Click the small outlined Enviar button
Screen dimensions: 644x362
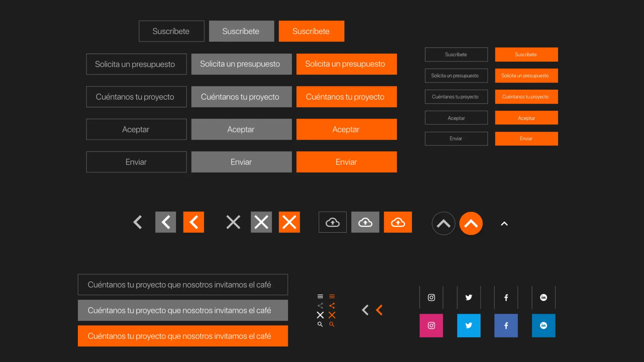[456, 138]
